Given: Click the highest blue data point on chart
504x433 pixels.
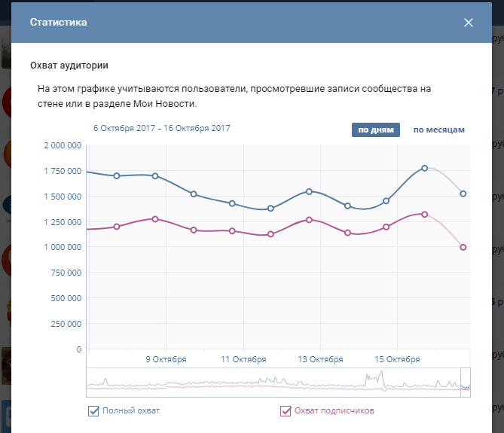Looking at the screenshot, I should 425,168.
